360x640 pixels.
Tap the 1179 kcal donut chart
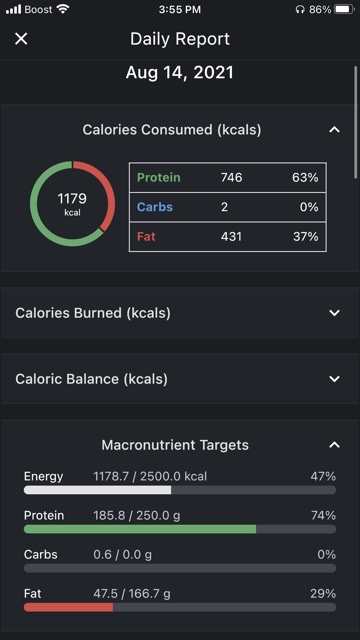click(73, 204)
